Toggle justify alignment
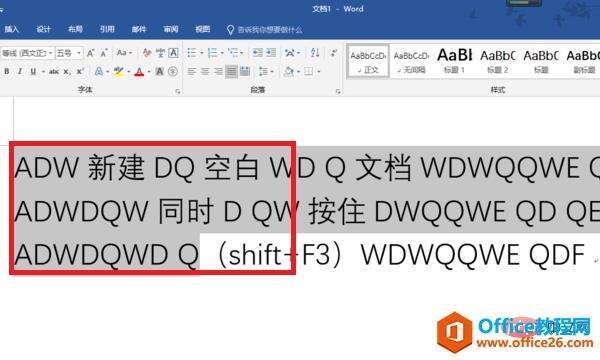The image size is (600, 360). (x=231, y=72)
